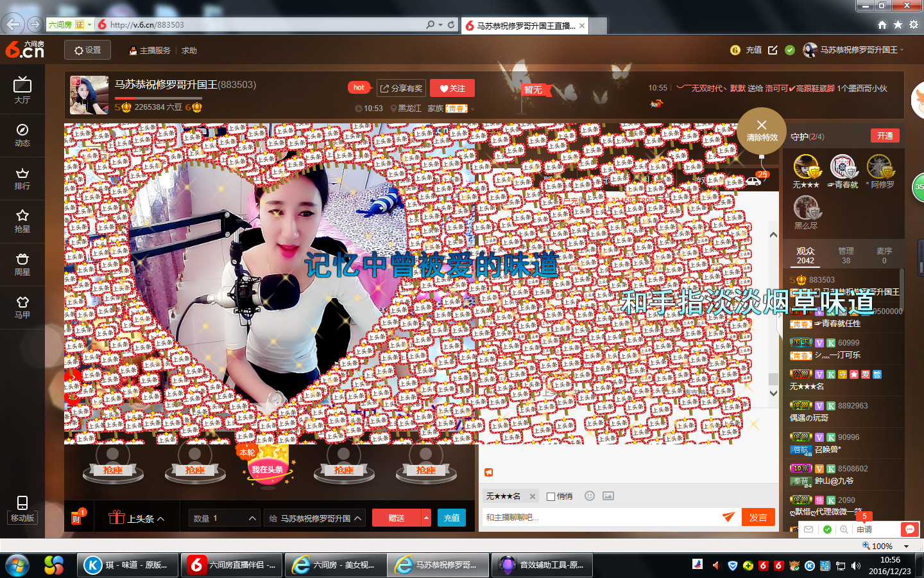Viewport: 924px width, 578px height.
Task: Open the 求助 help menu
Action: click(189, 51)
